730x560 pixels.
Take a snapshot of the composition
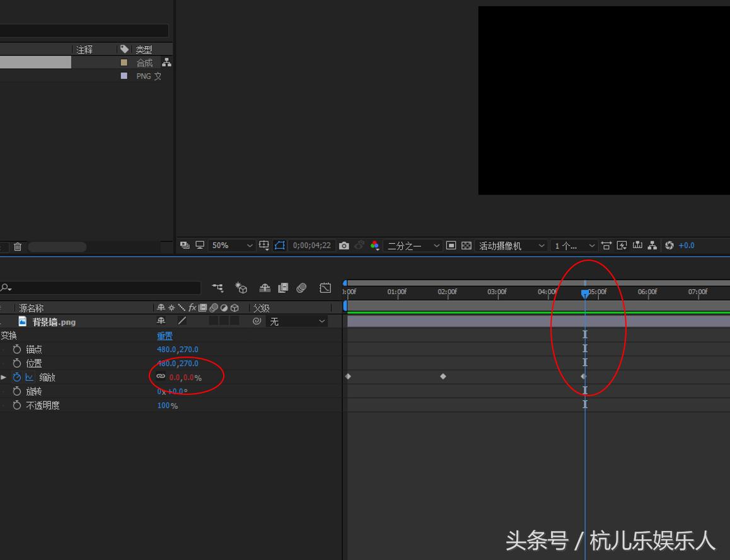click(344, 245)
